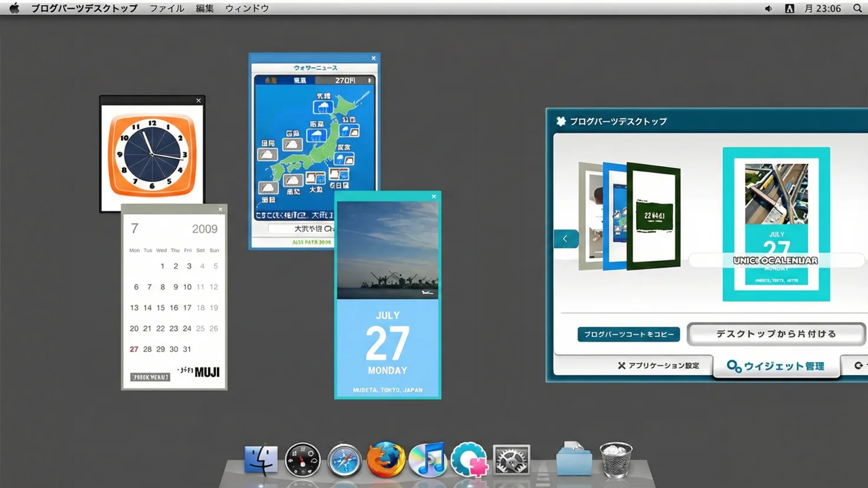Click the Finder icon in the dock
The image size is (868, 488).
point(261,461)
